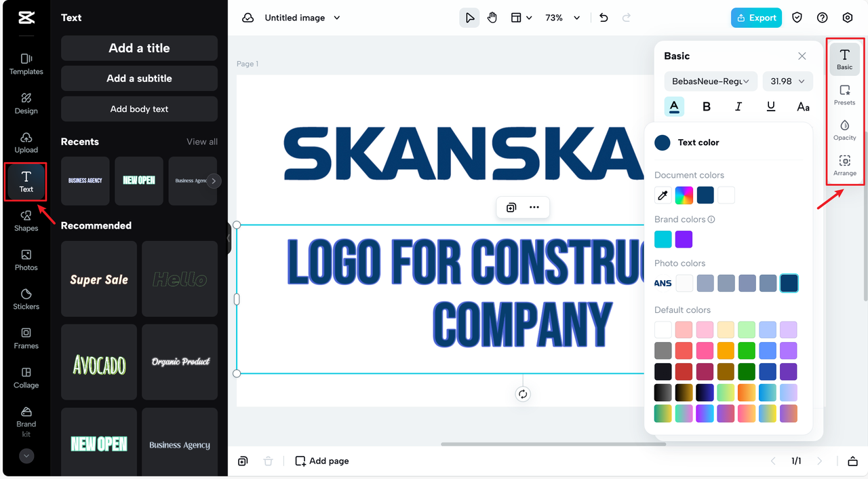Select the purple brand color swatch
Image resolution: width=868 pixels, height=479 pixels.
[684, 240]
